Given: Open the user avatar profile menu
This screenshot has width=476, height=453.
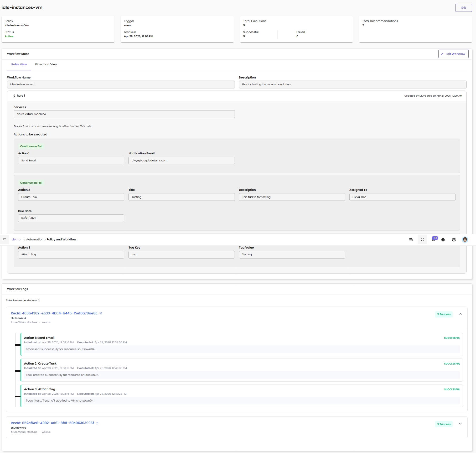Looking at the screenshot, I should point(465,240).
